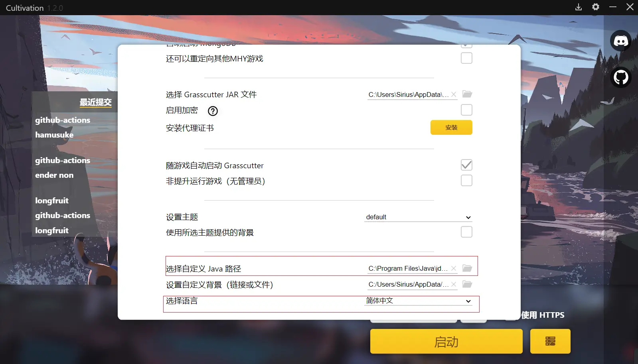The width and height of the screenshot is (638, 364).
Task: Click commit author hamusuke
Action: point(54,135)
